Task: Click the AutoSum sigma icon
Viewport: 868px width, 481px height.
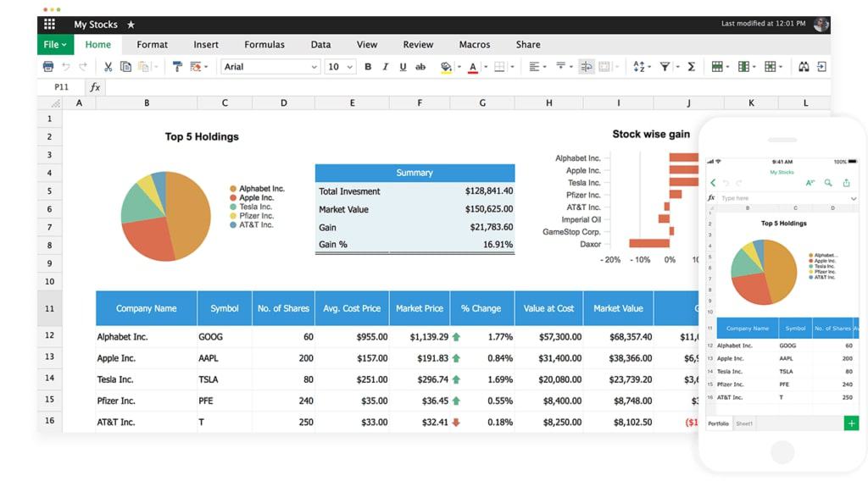Action: click(x=692, y=67)
